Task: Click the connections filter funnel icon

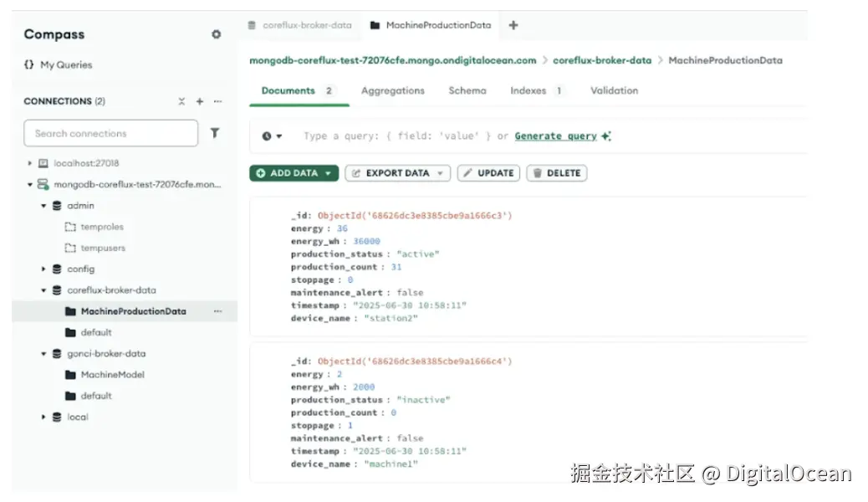Action: (x=215, y=133)
